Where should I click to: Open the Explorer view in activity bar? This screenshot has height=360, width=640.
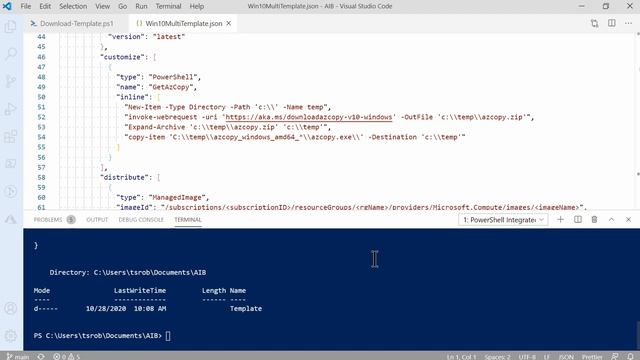tap(11, 27)
